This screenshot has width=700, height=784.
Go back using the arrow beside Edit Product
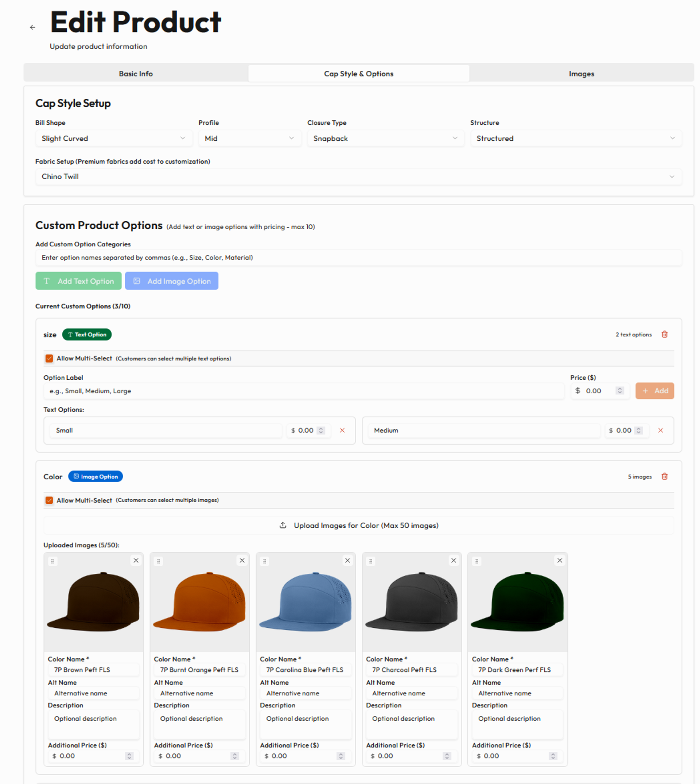(32, 27)
